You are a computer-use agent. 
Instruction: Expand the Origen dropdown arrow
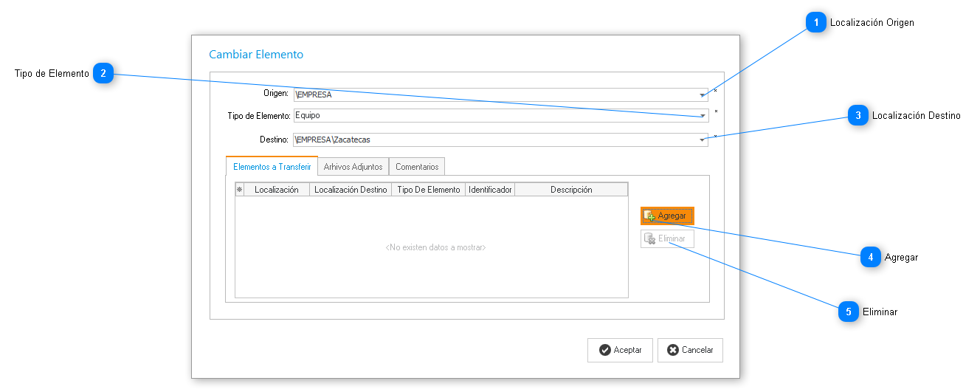click(x=702, y=95)
